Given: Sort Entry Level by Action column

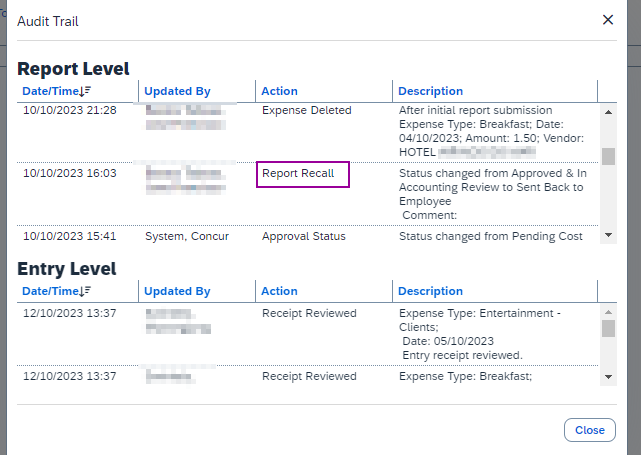Looking at the screenshot, I should point(280,291).
